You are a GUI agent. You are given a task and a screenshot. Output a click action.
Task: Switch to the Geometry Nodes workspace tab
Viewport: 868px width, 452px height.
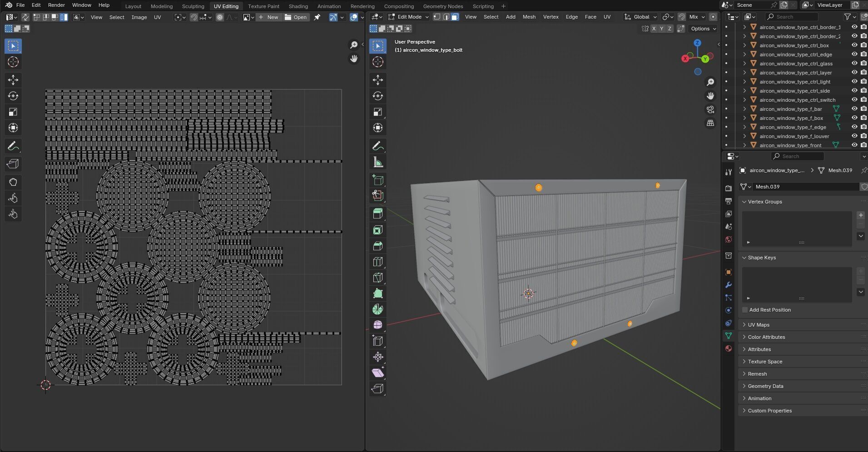click(x=443, y=6)
